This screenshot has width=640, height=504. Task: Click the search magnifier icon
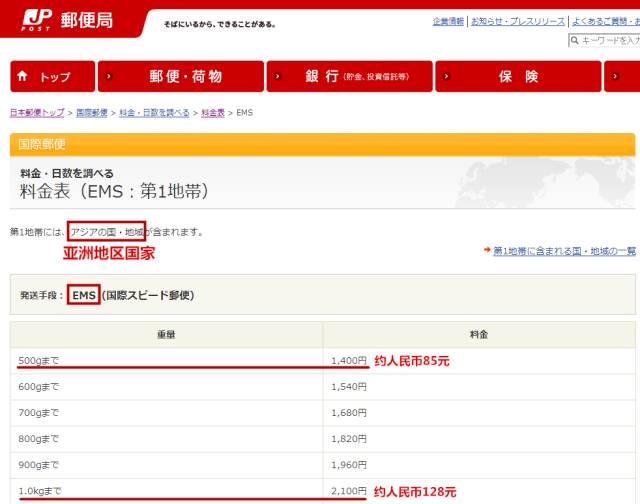[574, 40]
